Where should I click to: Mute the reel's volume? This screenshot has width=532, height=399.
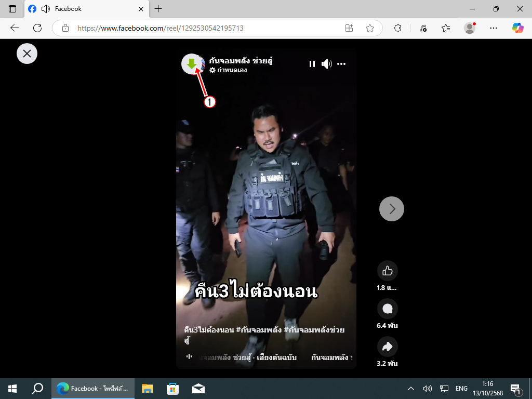point(326,64)
